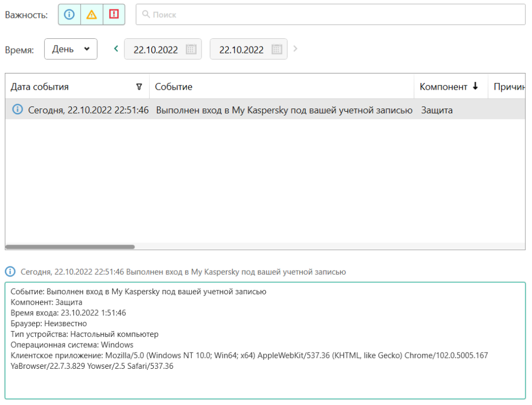Click the info icon above the details box
532x405 pixels.
tap(10, 272)
